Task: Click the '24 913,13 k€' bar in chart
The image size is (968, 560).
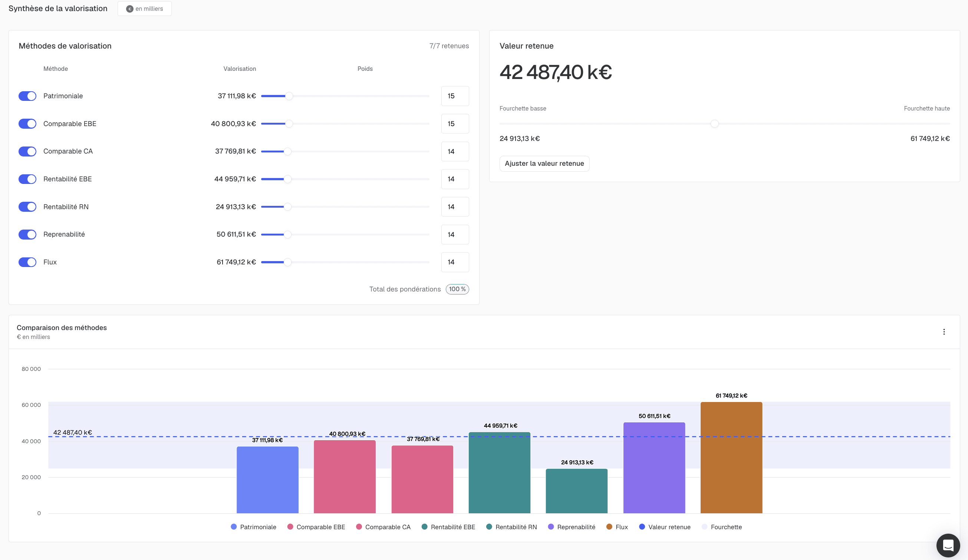Action: [x=577, y=491]
